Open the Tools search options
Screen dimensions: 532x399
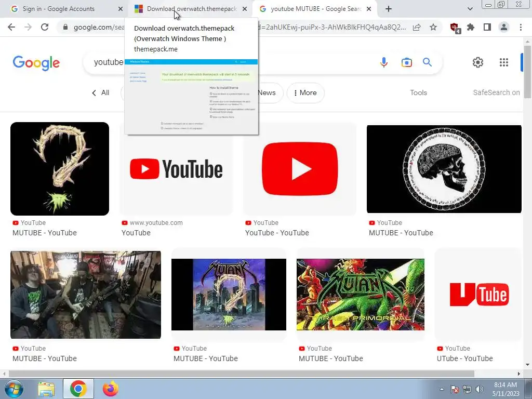(x=418, y=92)
